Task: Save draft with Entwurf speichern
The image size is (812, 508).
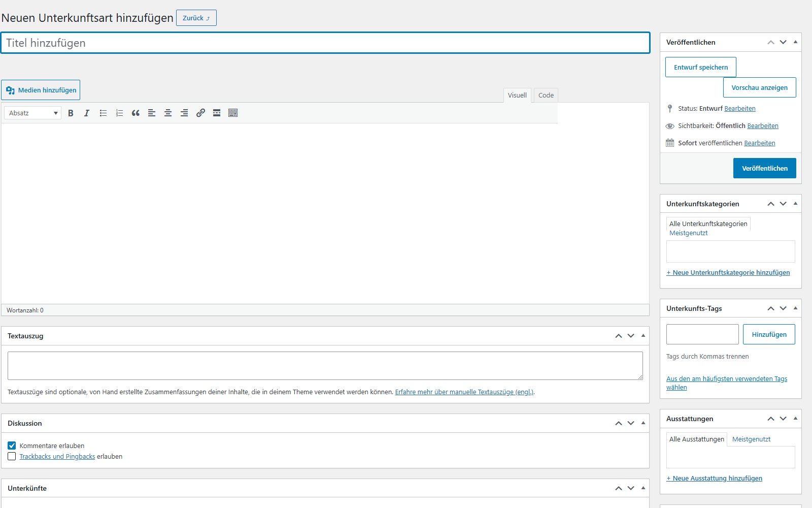Action: point(701,67)
